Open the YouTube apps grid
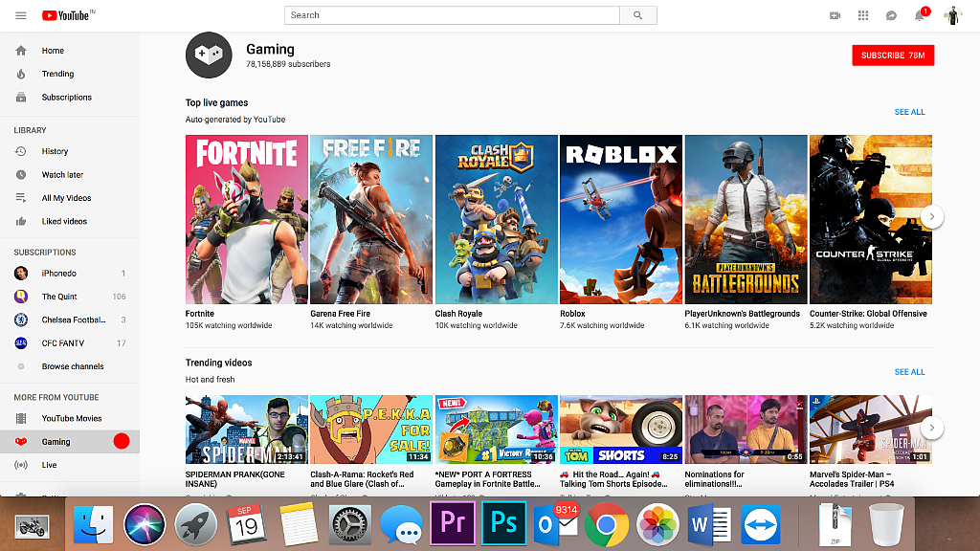The image size is (980, 551). click(x=863, y=15)
